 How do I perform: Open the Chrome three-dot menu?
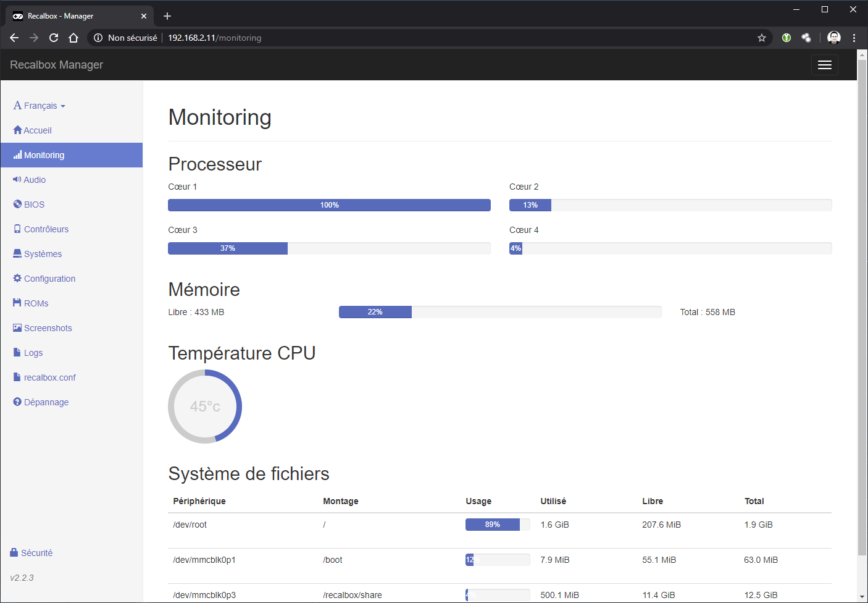click(x=854, y=38)
